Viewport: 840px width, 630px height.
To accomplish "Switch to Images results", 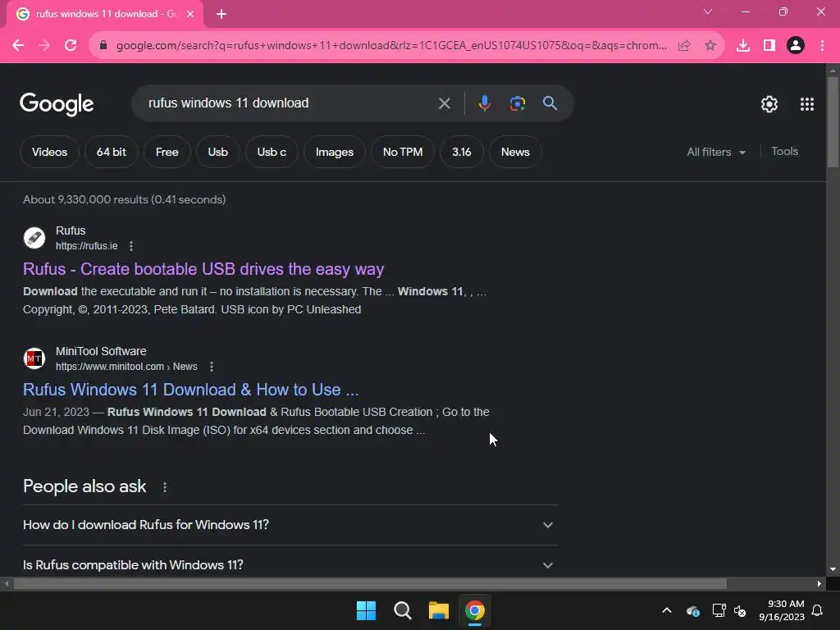I will click(x=335, y=152).
